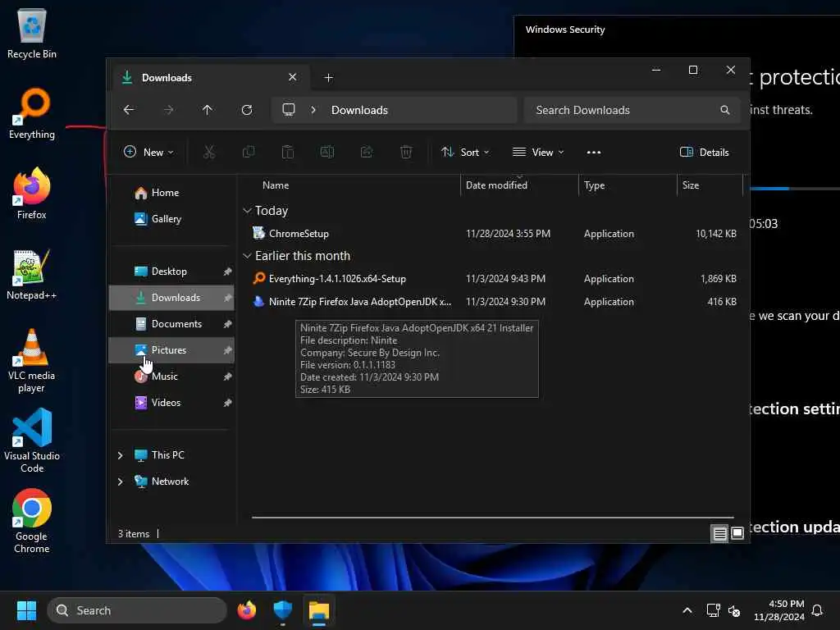Collapse the Today group
The width and height of the screenshot is (840, 630).
pos(247,211)
